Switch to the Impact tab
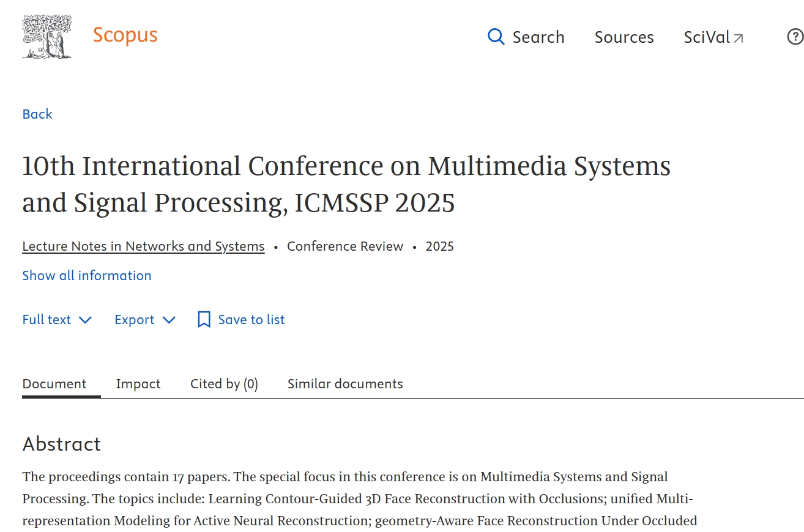The width and height of the screenshot is (804, 532). tap(138, 384)
